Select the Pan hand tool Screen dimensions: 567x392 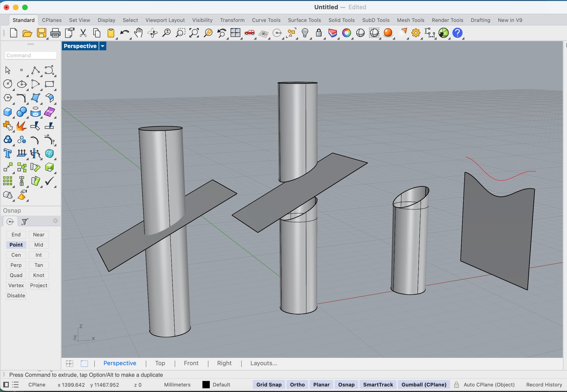(x=138, y=33)
